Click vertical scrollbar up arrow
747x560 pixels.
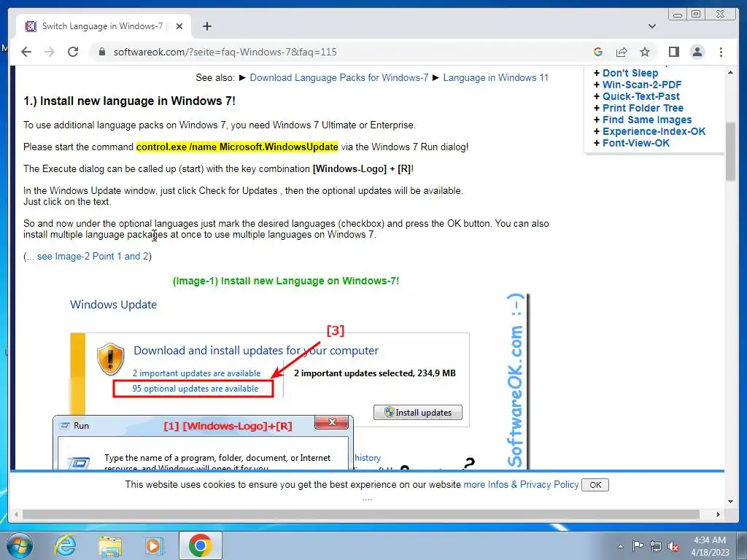point(731,72)
